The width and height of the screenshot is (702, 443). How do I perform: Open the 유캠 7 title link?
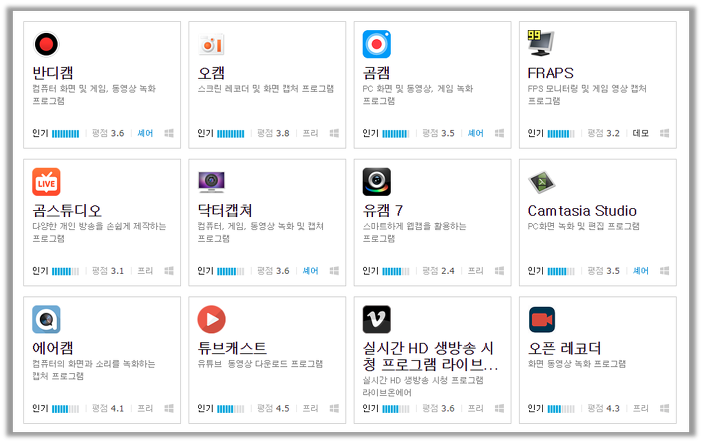click(x=383, y=210)
